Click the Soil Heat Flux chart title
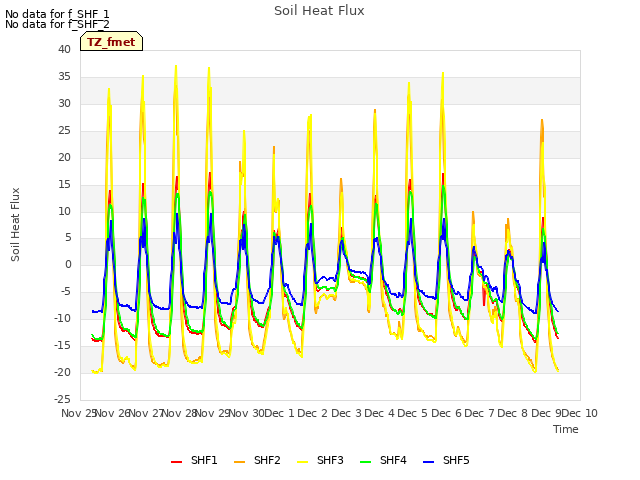The image size is (640, 480). (319, 11)
